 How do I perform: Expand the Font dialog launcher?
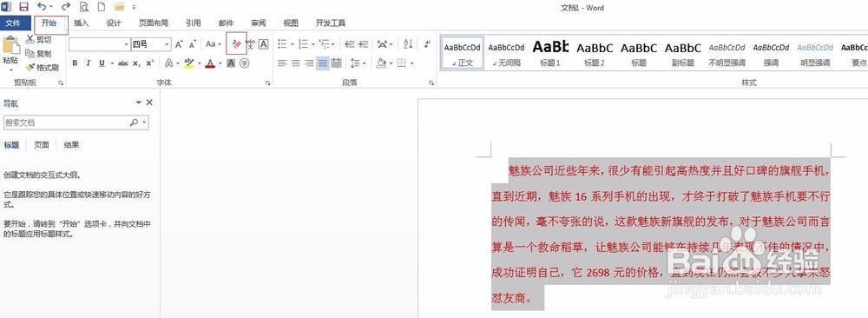pos(268,83)
